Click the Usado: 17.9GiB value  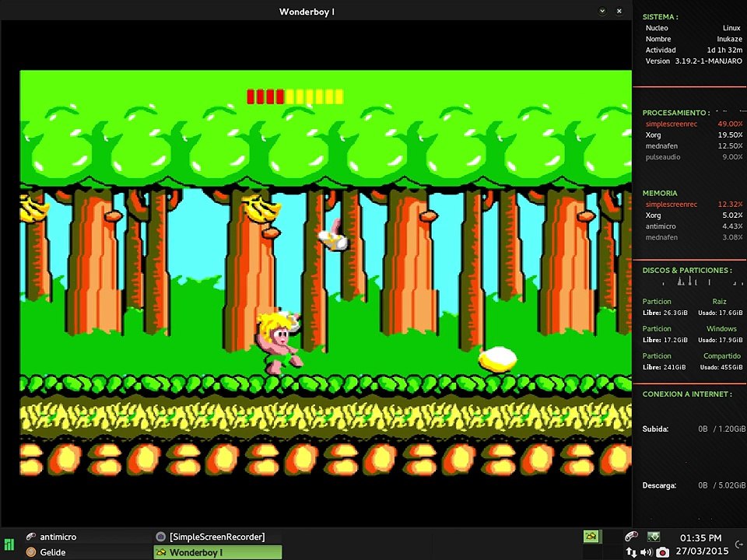click(x=721, y=340)
